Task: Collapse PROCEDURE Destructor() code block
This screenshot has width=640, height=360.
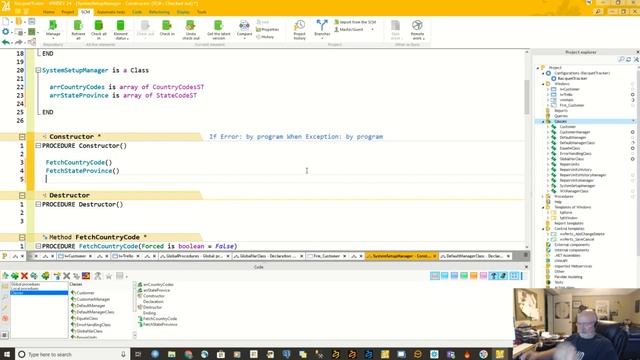Action: [x=38, y=204]
